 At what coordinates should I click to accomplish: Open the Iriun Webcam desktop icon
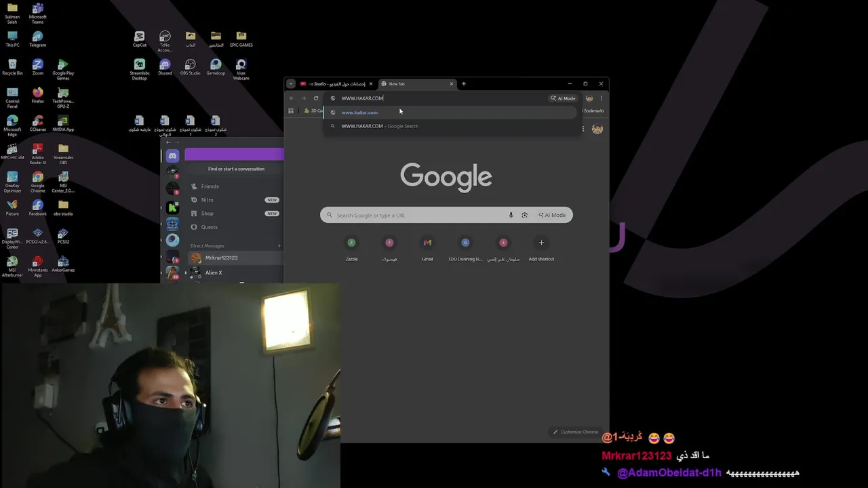click(x=241, y=70)
